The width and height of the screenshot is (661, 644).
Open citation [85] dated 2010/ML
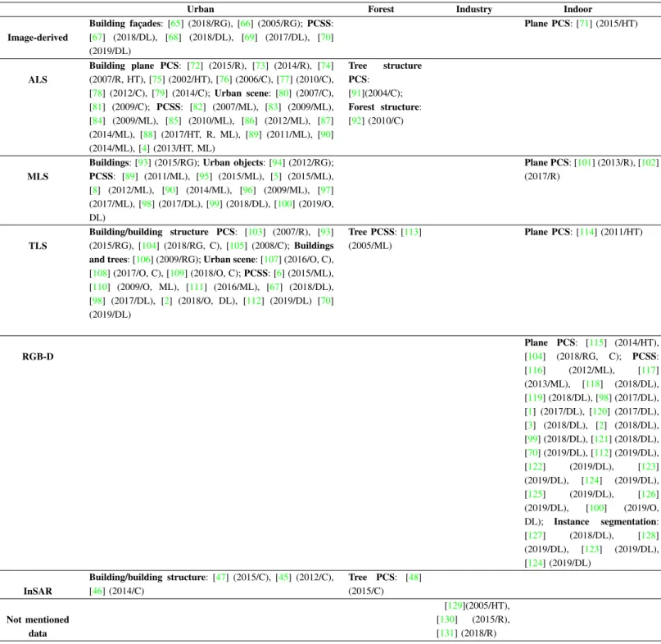click(x=174, y=121)
